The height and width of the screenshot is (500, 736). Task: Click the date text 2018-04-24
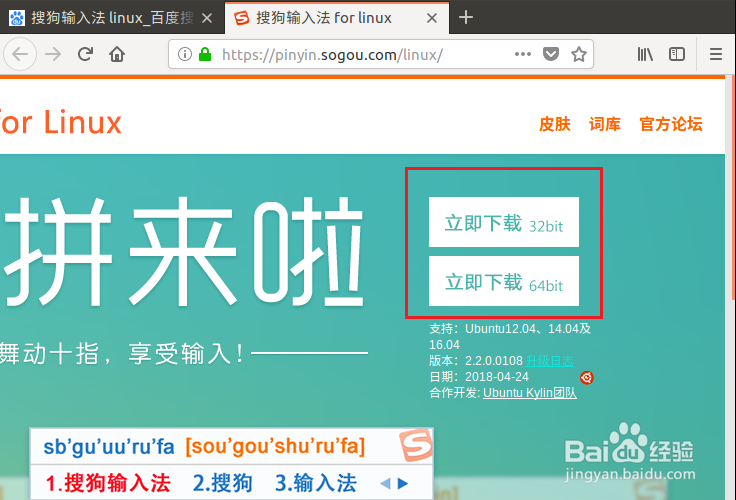point(497,377)
